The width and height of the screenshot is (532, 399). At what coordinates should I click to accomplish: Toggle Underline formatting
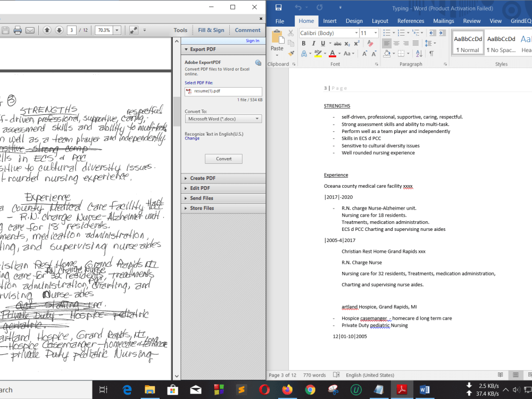323,44
